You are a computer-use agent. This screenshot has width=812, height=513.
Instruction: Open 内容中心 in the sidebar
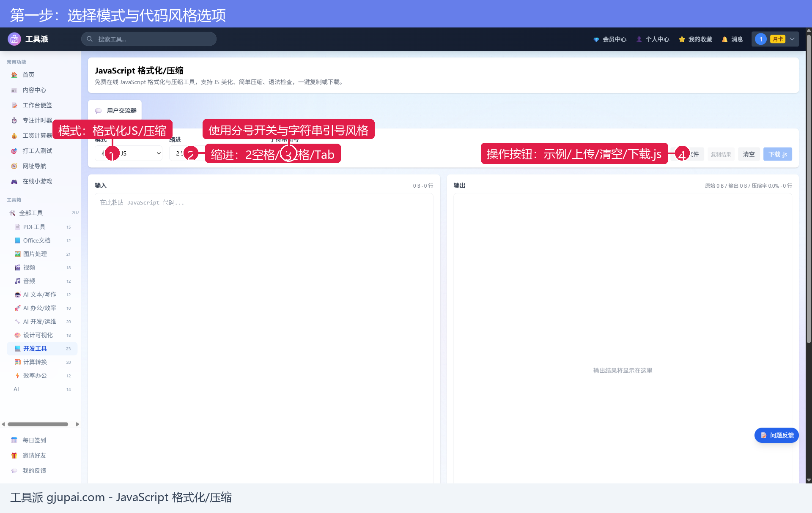34,90
